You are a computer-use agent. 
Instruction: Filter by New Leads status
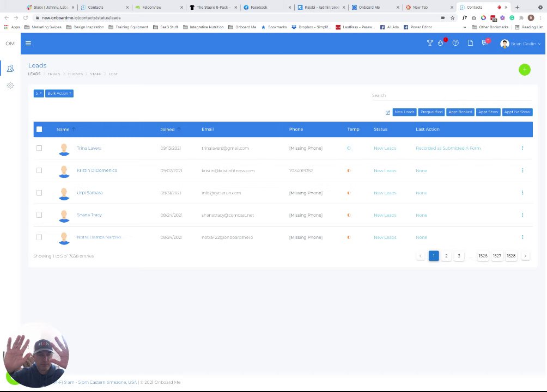tap(404, 112)
